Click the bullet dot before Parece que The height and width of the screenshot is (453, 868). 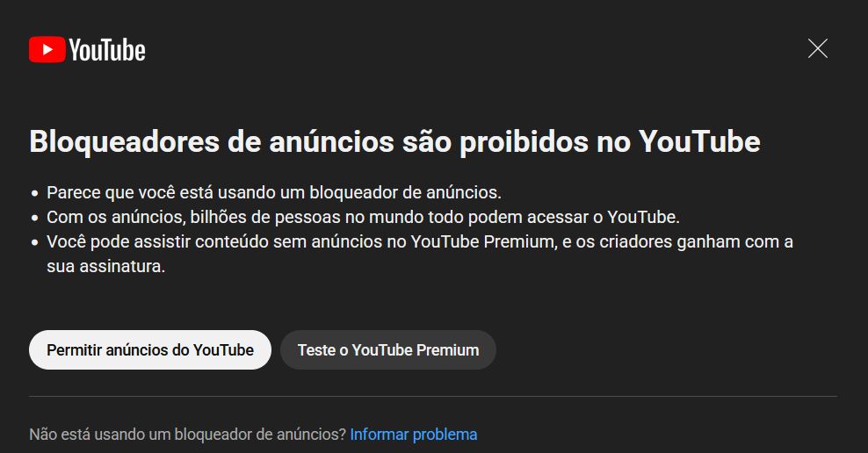[x=35, y=194]
